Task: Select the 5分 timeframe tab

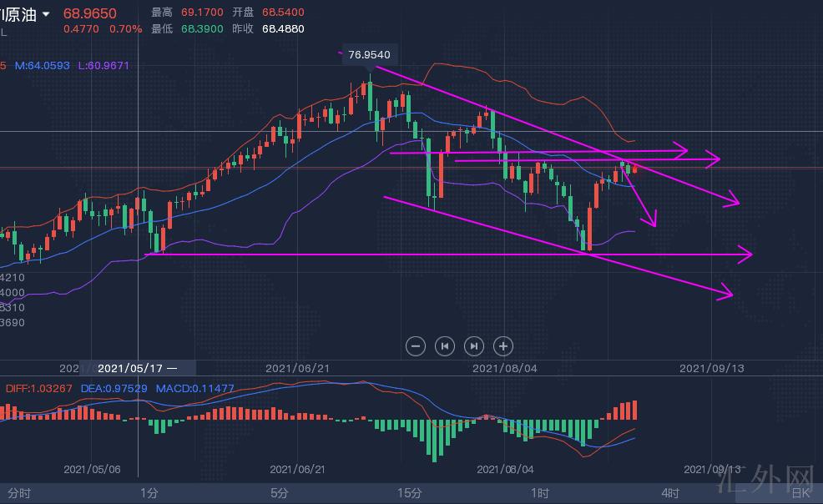Action: point(280,493)
